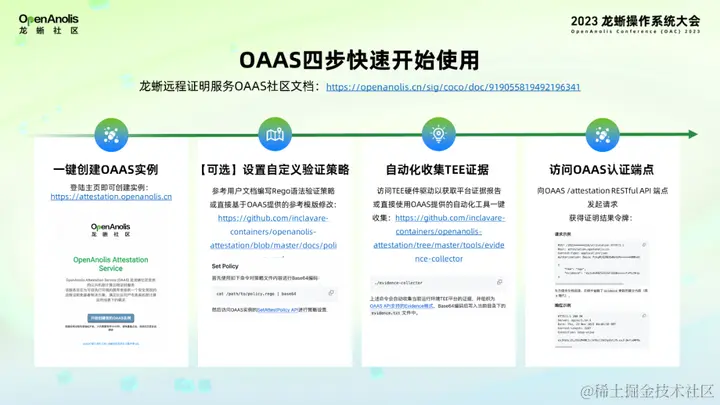Click the OpenAnolis Attestation Service title
The width and height of the screenshot is (720, 405).
(x=111, y=264)
